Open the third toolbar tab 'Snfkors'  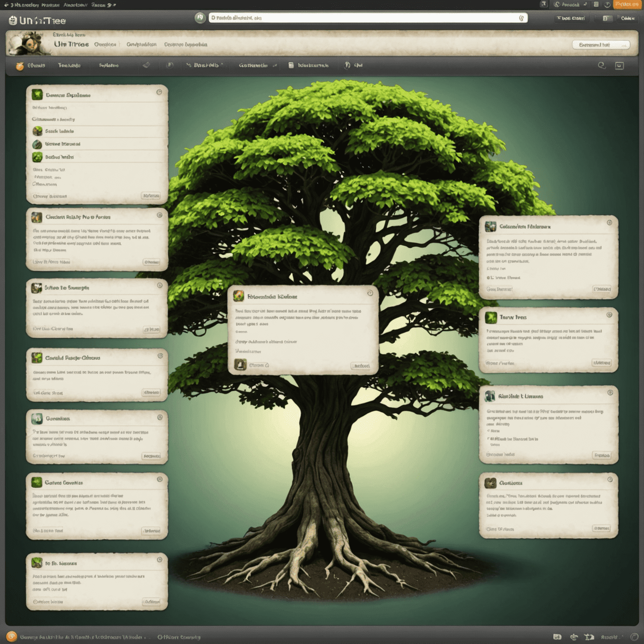pyautogui.click(x=109, y=65)
